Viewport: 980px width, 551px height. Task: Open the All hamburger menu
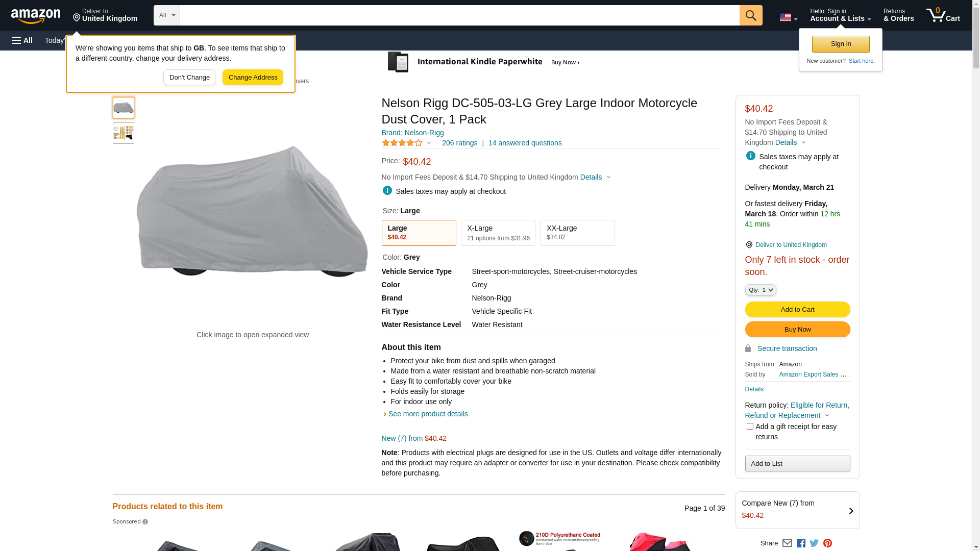(22, 40)
